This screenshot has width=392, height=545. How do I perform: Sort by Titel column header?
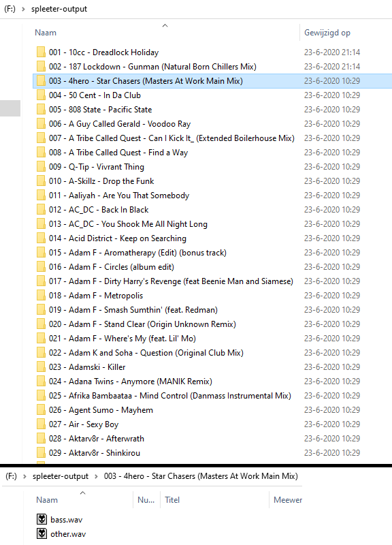pos(172,500)
